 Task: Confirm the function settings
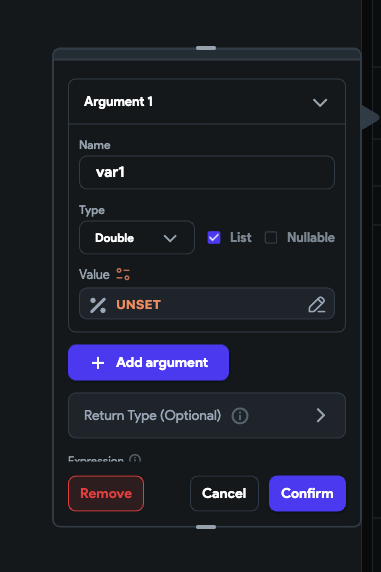tap(307, 493)
